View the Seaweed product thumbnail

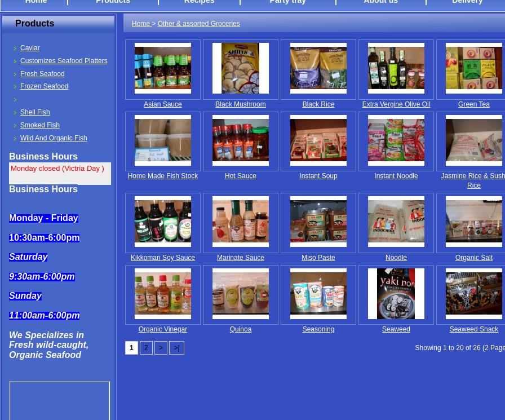pyautogui.click(x=396, y=294)
